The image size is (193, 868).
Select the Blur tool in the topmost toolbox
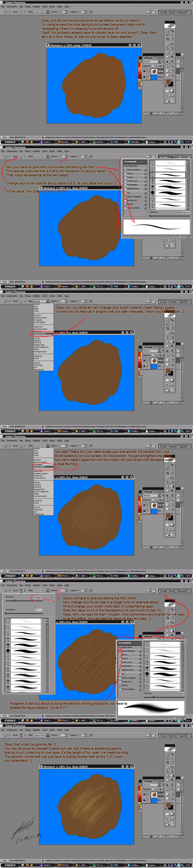[167, 57]
